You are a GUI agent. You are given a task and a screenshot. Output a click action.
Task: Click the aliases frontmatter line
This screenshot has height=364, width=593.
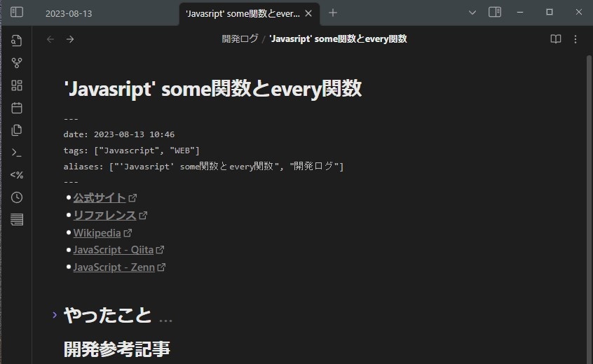pos(203,166)
